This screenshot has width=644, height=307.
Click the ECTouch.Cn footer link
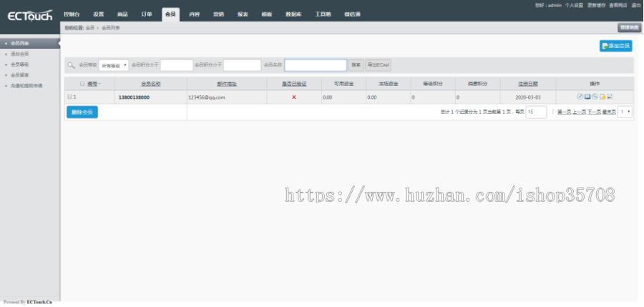39,302
